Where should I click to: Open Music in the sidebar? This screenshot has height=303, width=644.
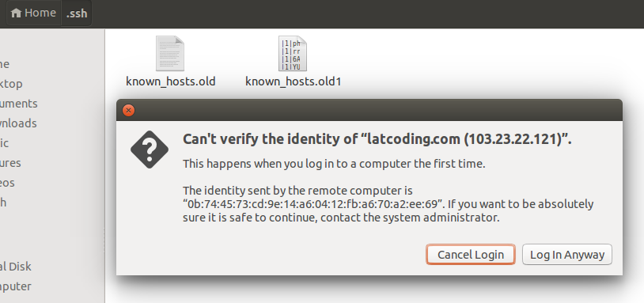coord(5,143)
